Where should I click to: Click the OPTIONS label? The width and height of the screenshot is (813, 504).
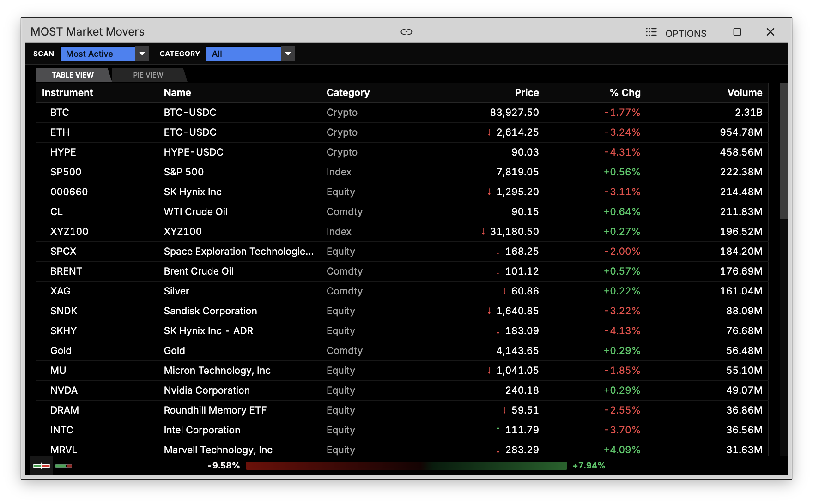[686, 33]
